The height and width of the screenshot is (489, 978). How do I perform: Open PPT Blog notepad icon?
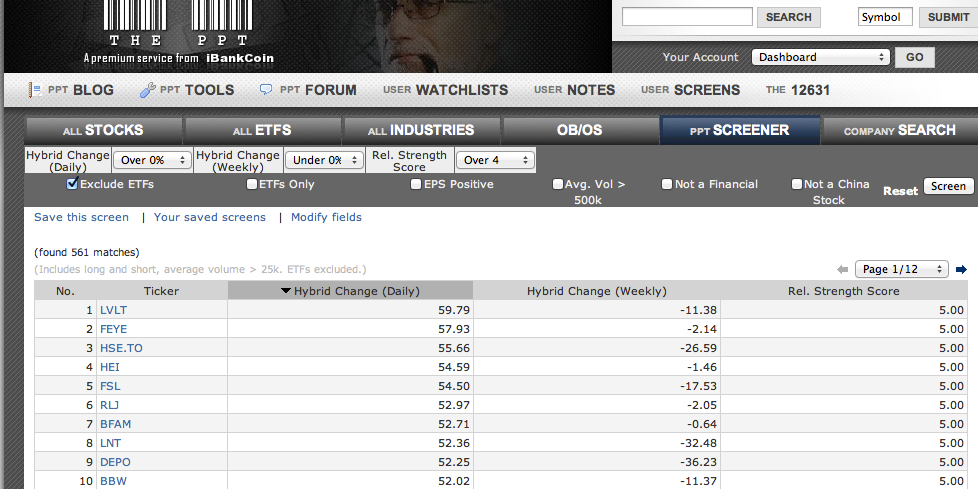(35, 90)
